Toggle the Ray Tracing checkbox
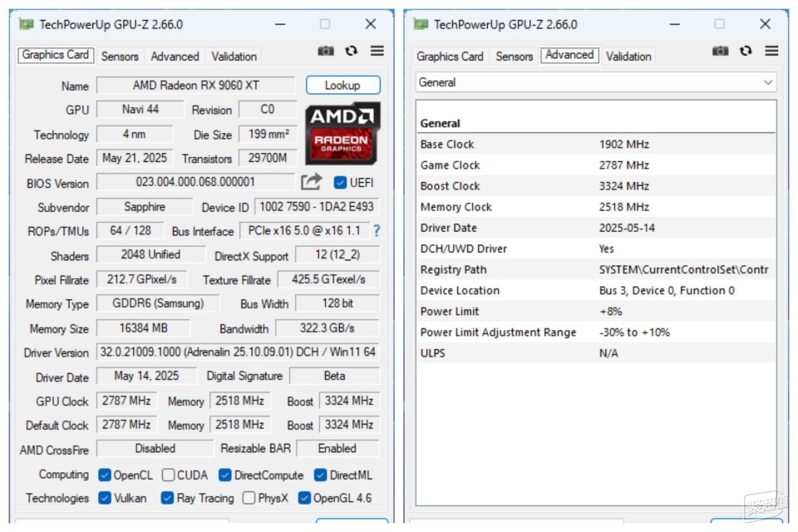 tap(167, 498)
